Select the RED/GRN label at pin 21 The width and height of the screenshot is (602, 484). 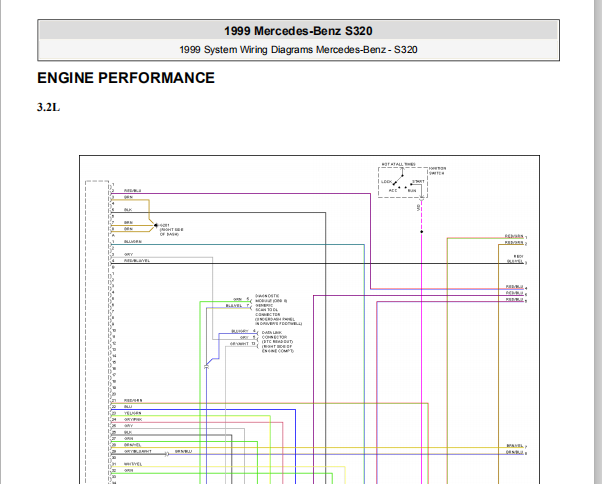pyautogui.click(x=133, y=401)
